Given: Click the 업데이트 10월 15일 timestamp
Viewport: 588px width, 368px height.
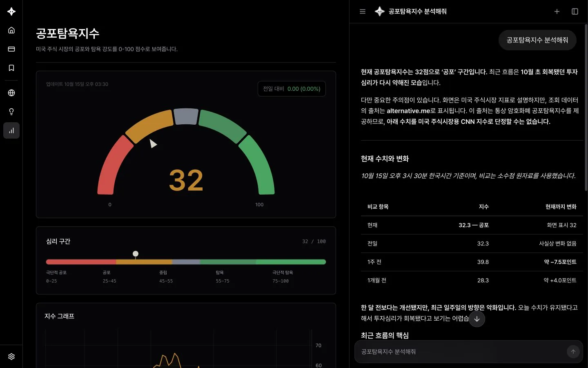Looking at the screenshot, I should point(77,84).
